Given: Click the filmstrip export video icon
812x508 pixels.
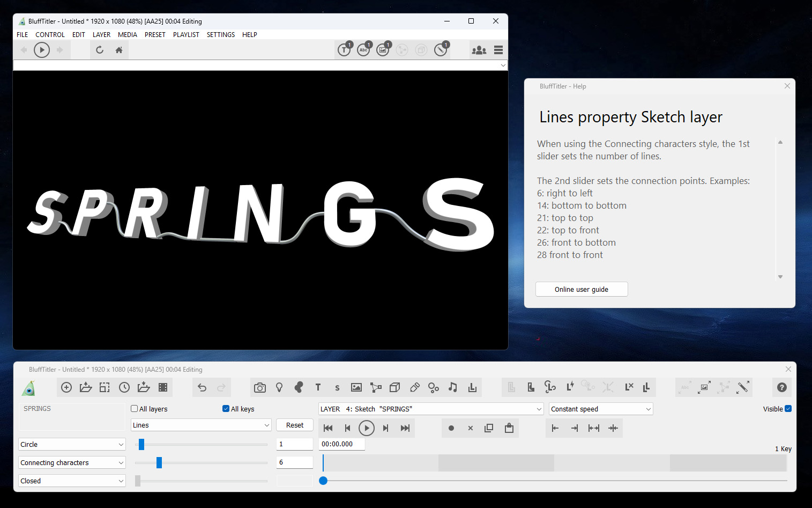Looking at the screenshot, I should [x=163, y=387].
